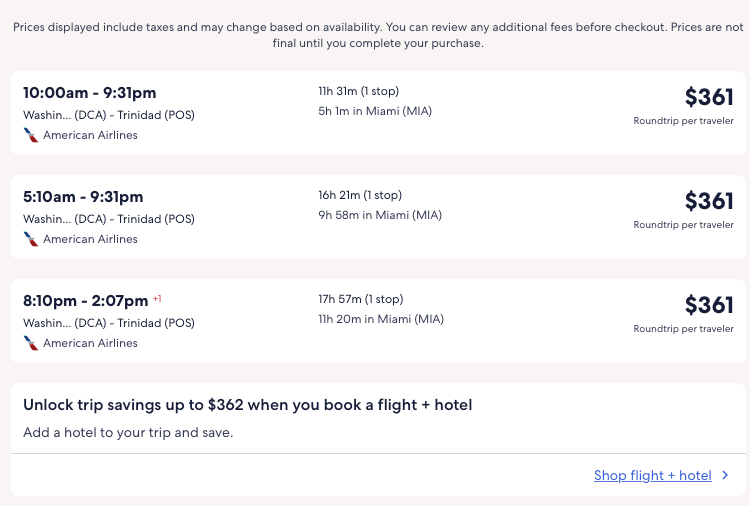
Task: Click American Airlines logo on 10:00am flight
Action: point(31,135)
